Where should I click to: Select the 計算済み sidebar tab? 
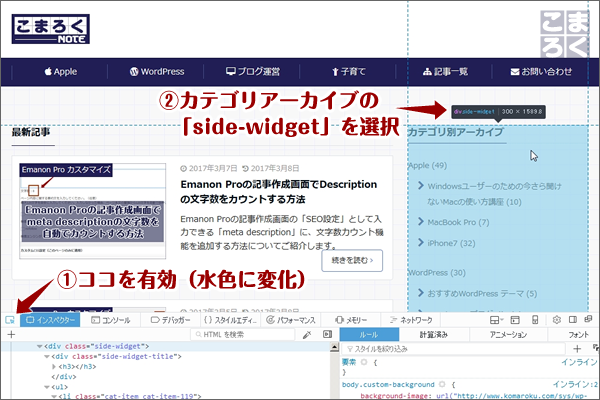[434, 335]
